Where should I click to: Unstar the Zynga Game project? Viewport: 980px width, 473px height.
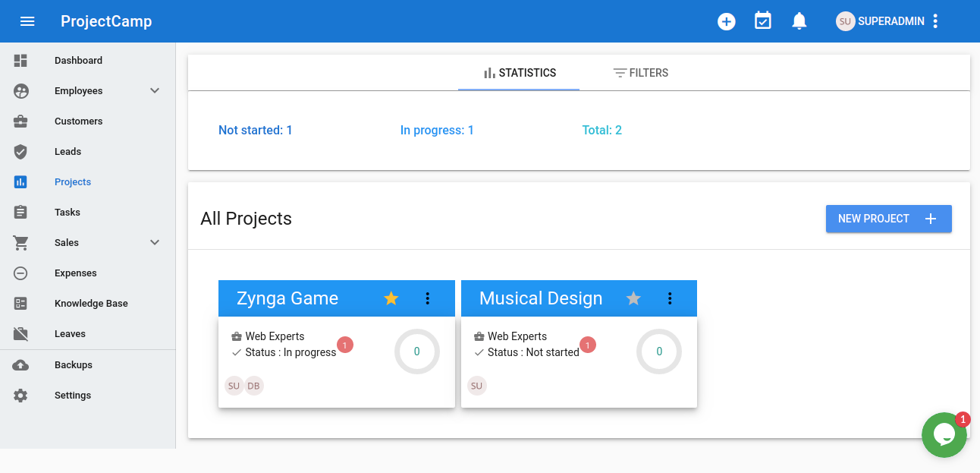tap(391, 298)
